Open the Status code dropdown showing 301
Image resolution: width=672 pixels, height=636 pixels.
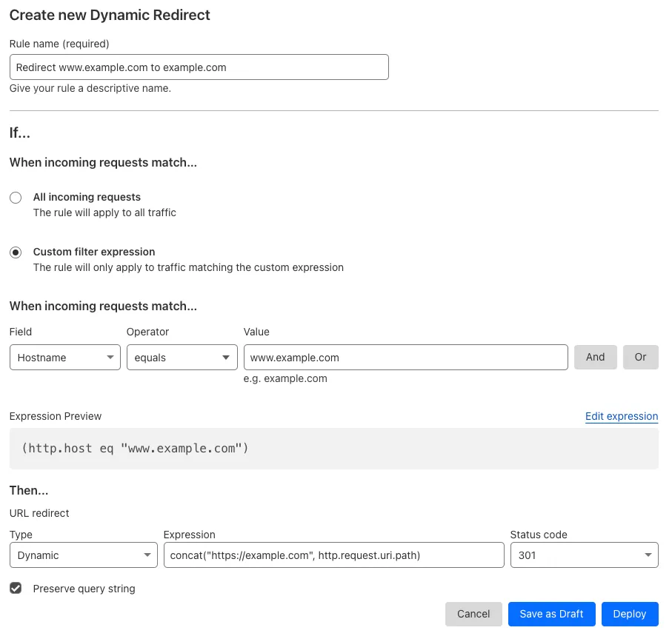click(584, 555)
